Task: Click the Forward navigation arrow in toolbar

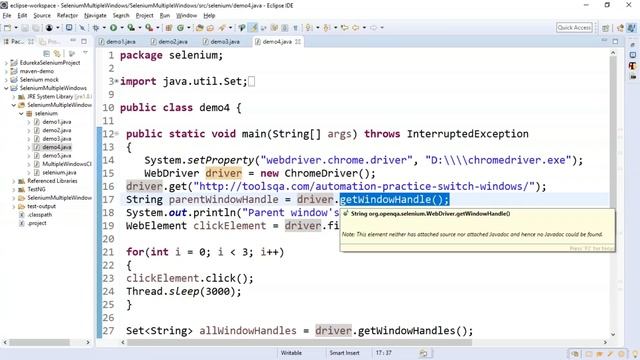Action: 373,28
